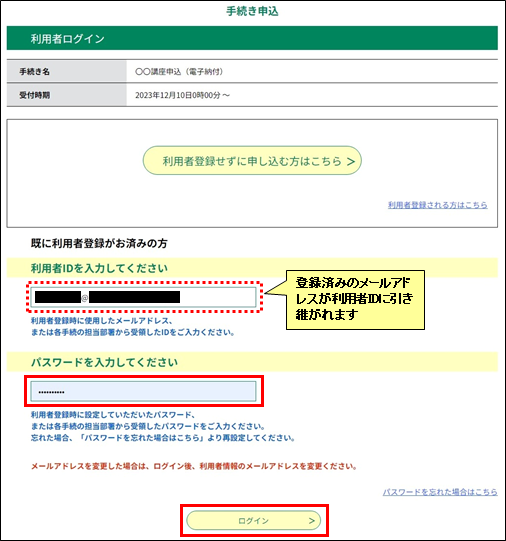Click the 手続き申込 page title
This screenshot has height=541, width=506.
tap(252, 11)
